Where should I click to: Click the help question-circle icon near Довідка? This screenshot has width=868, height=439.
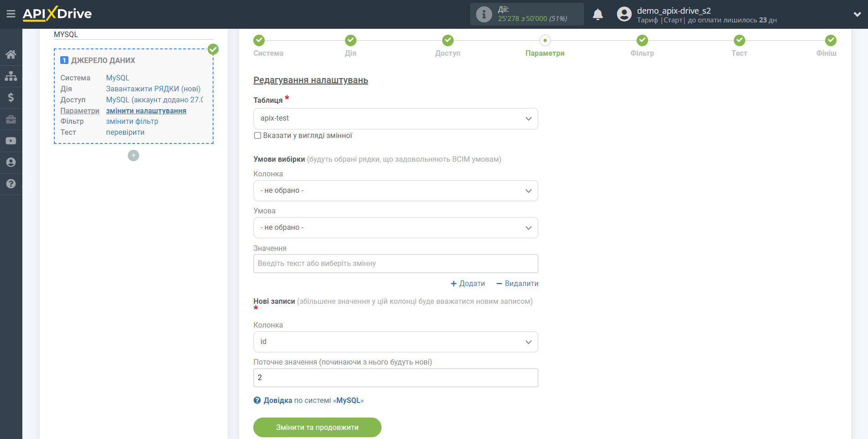click(257, 401)
